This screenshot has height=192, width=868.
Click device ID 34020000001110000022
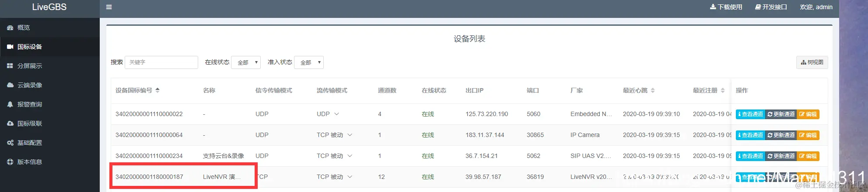pos(149,114)
